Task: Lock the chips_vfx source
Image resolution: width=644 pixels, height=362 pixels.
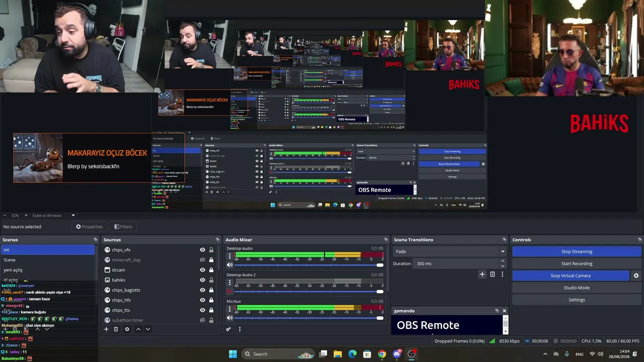Action: click(x=211, y=250)
